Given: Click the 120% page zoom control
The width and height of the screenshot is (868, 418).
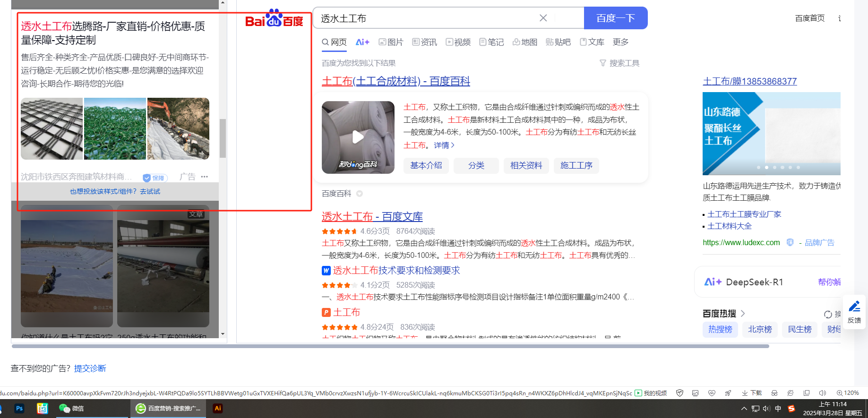Looking at the screenshot, I should pyautogui.click(x=848, y=393).
